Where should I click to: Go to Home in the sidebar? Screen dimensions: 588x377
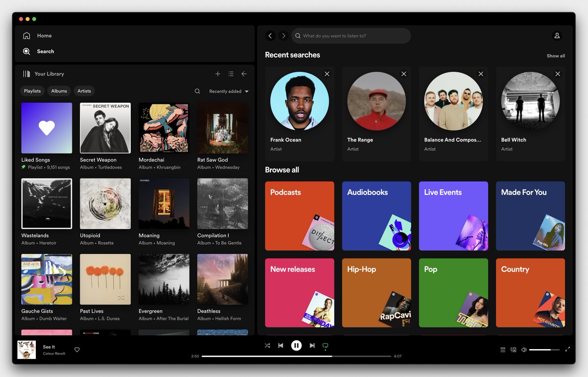37,36
